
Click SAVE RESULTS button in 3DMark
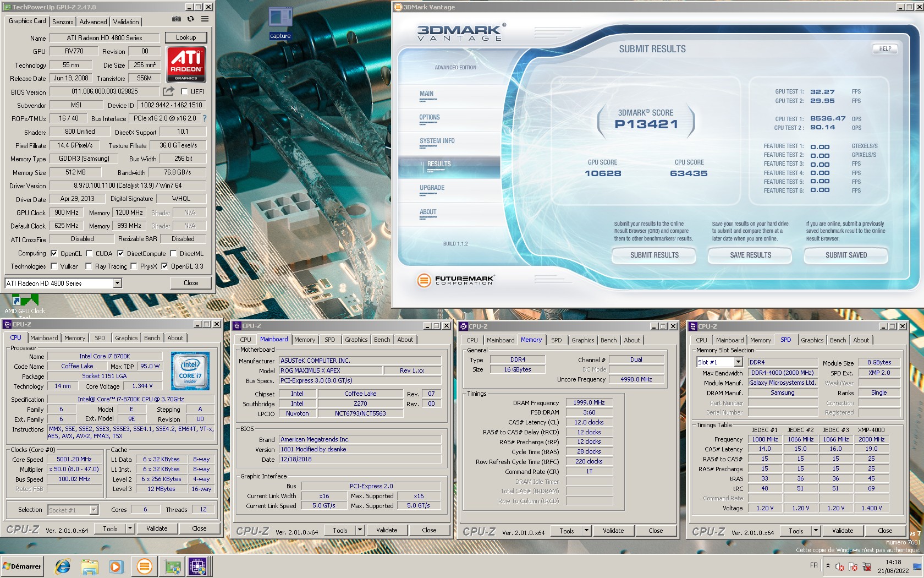pyautogui.click(x=750, y=255)
